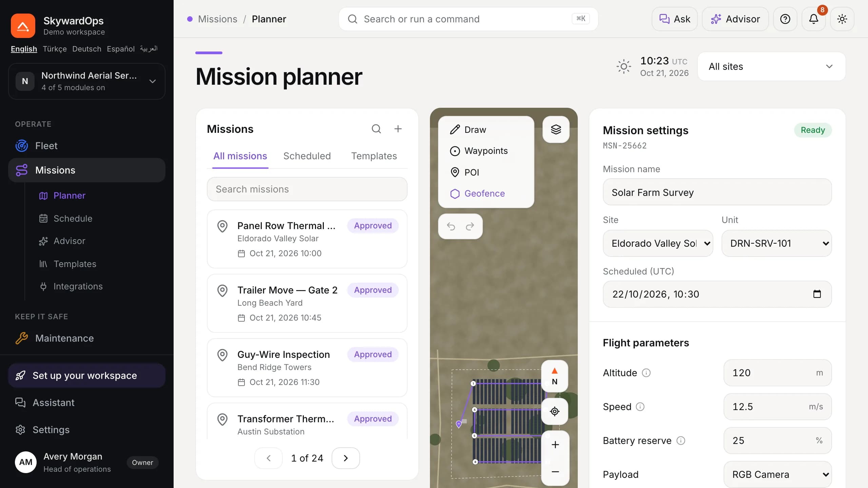Add a new mission with plus icon
This screenshot has height=488, width=868.
(398, 129)
